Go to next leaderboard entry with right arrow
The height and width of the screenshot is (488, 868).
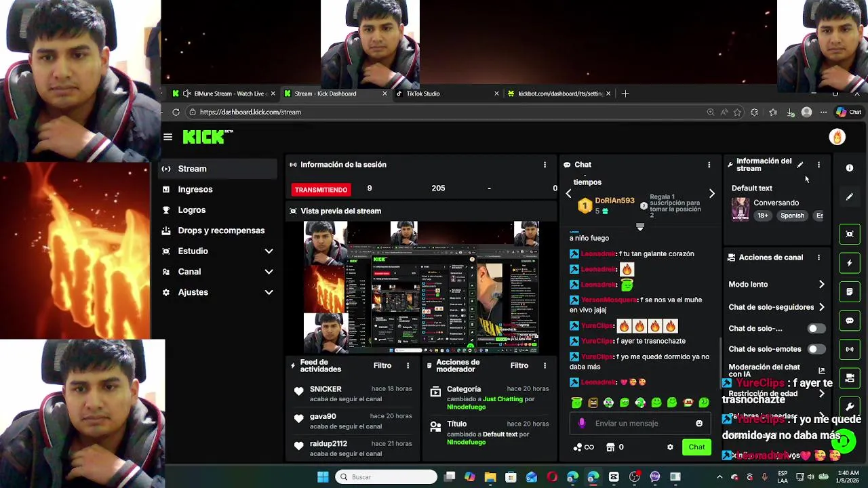click(x=711, y=194)
